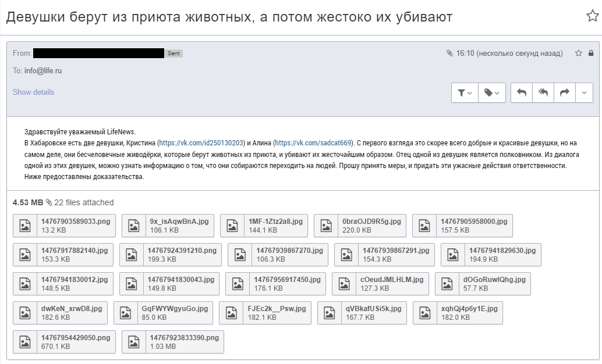The image size is (602, 364).
Task: Open the tag label dropdown
Action: (492, 92)
